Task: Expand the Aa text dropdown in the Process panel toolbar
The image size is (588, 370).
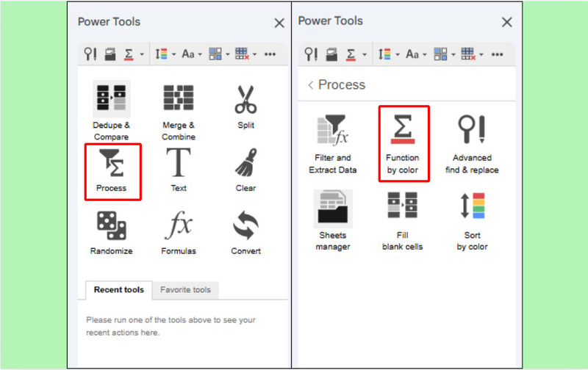Action: tap(416, 54)
